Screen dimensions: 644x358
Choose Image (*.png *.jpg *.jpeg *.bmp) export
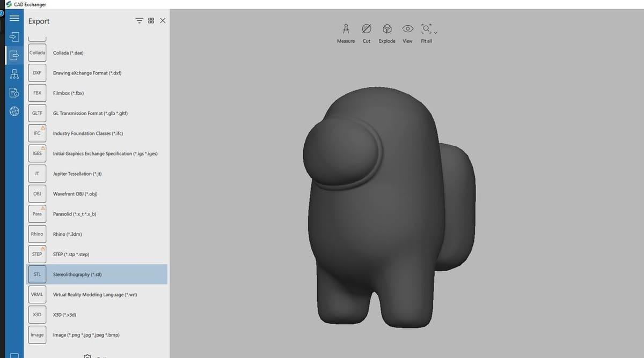coord(97,335)
